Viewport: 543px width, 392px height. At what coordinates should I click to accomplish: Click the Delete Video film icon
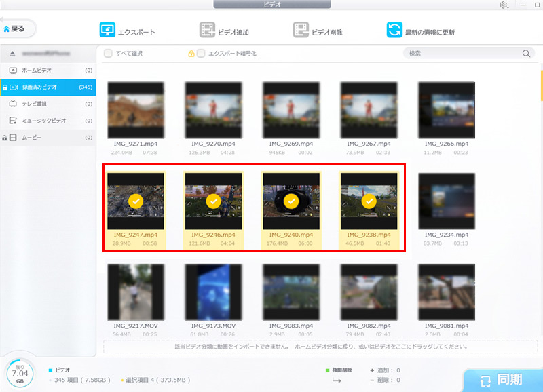[301, 30]
